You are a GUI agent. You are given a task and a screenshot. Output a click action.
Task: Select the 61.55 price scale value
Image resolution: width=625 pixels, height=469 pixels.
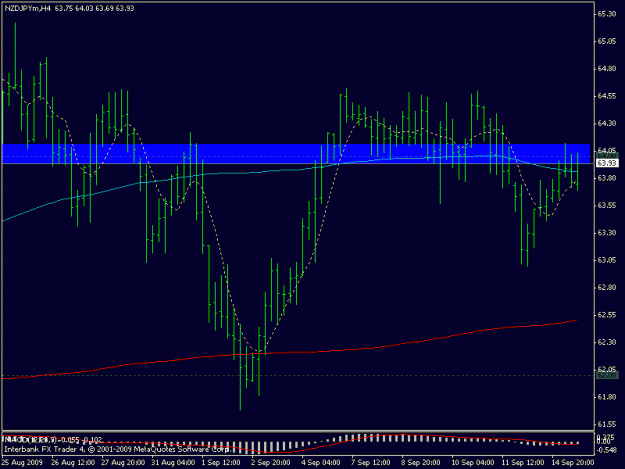coord(606,424)
